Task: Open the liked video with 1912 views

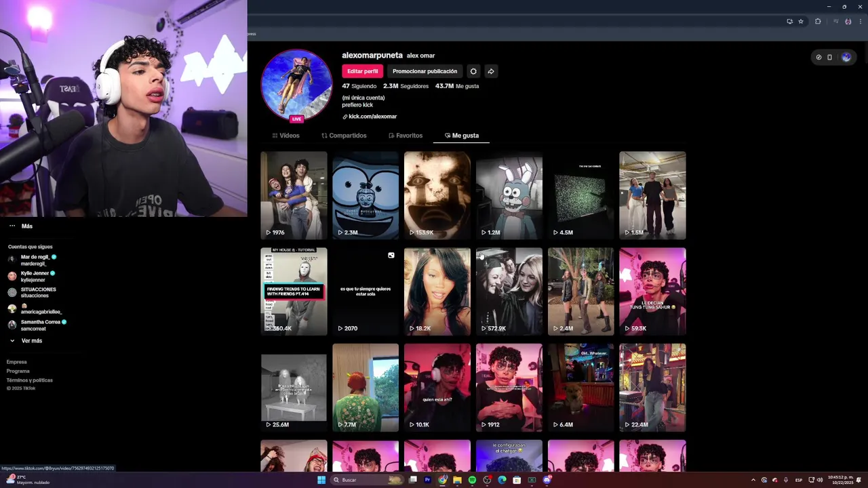Action: (x=509, y=388)
